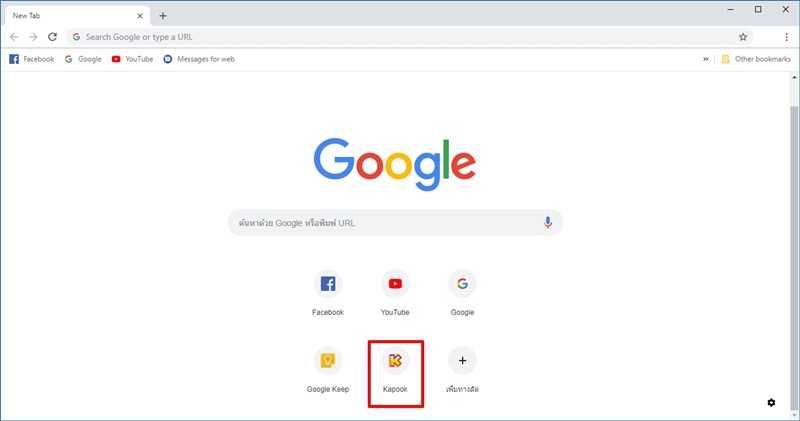Open the Other bookmarks folder
Viewport: 800px width, 421px height.
pos(756,59)
